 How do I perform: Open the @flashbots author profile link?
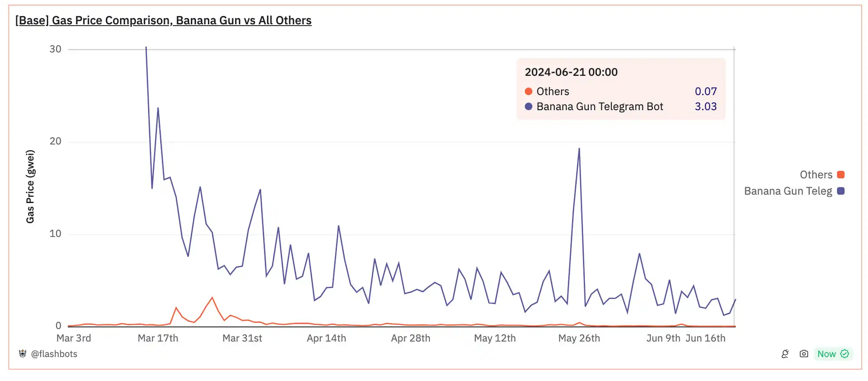54,354
